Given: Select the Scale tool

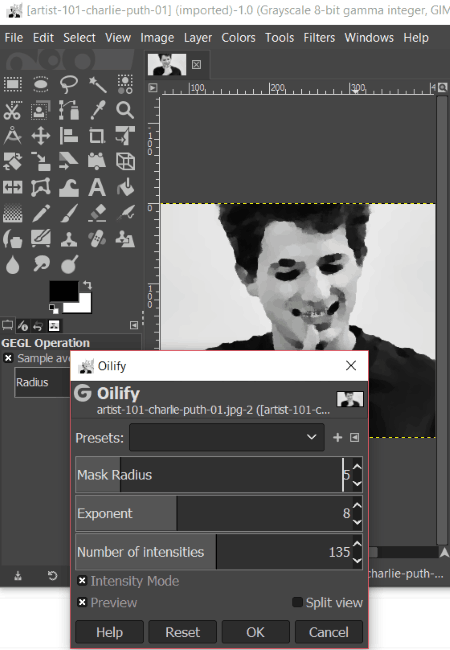Looking at the screenshot, I should [41, 162].
